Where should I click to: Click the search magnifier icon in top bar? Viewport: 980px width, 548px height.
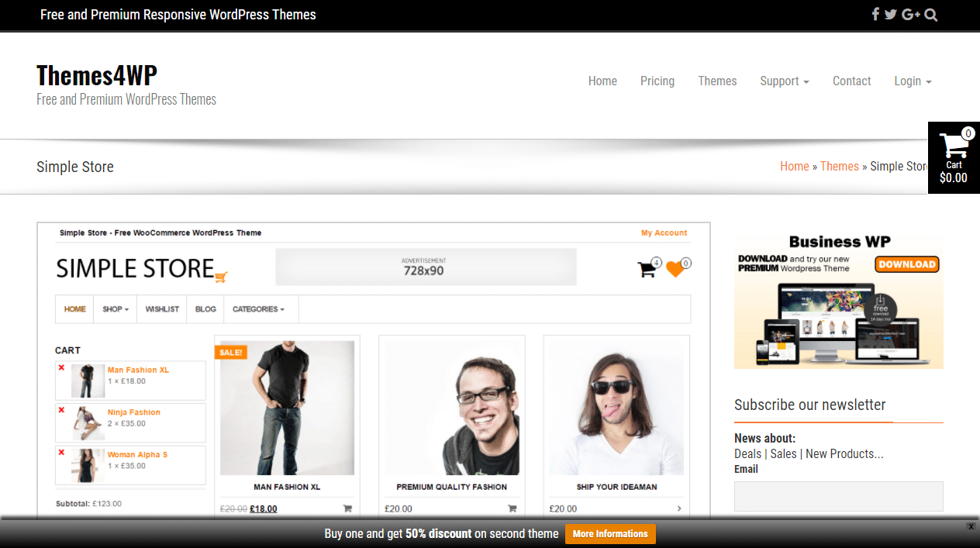[x=931, y=14]
